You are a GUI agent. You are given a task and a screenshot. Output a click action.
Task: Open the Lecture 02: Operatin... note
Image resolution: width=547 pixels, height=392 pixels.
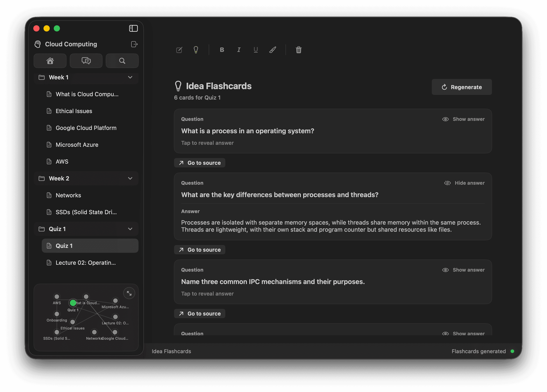[90, 263]
